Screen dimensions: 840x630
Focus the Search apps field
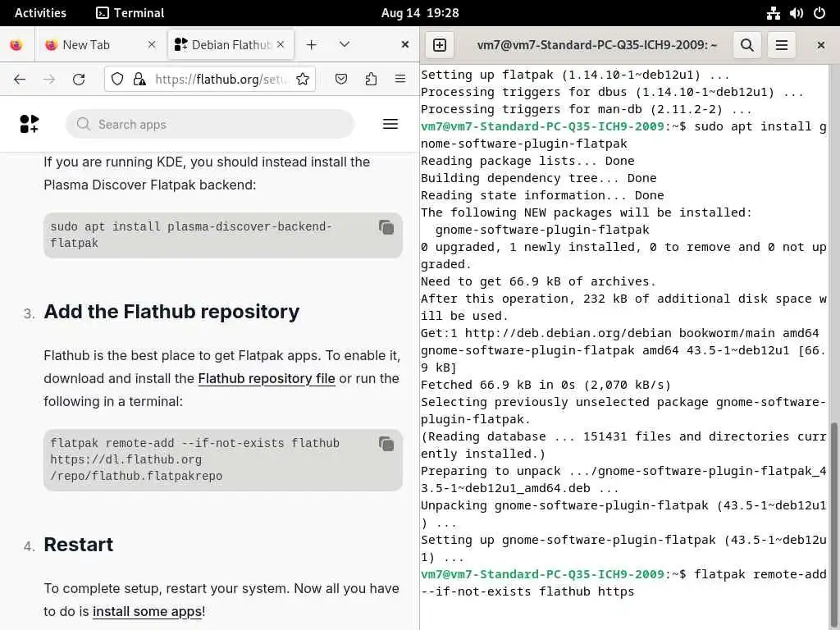(209, 125)
